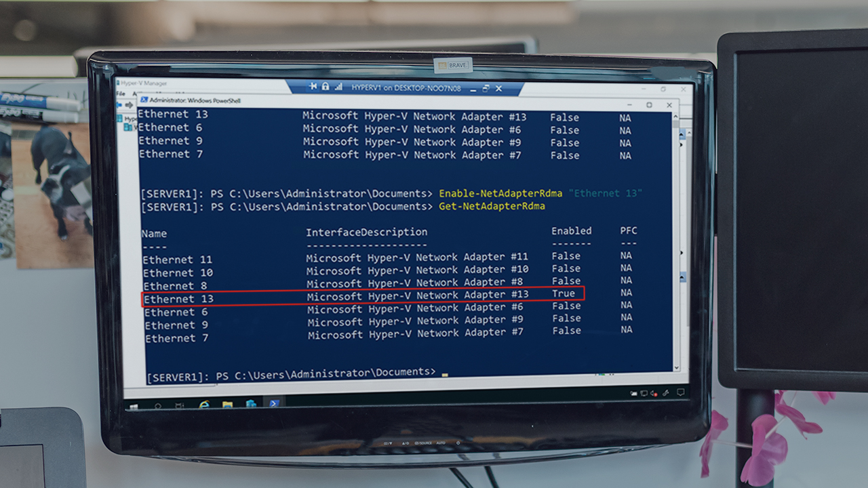Open the Action Center notification icon
The height and width of the screenshot is (488, 868).
coord(681,392)
